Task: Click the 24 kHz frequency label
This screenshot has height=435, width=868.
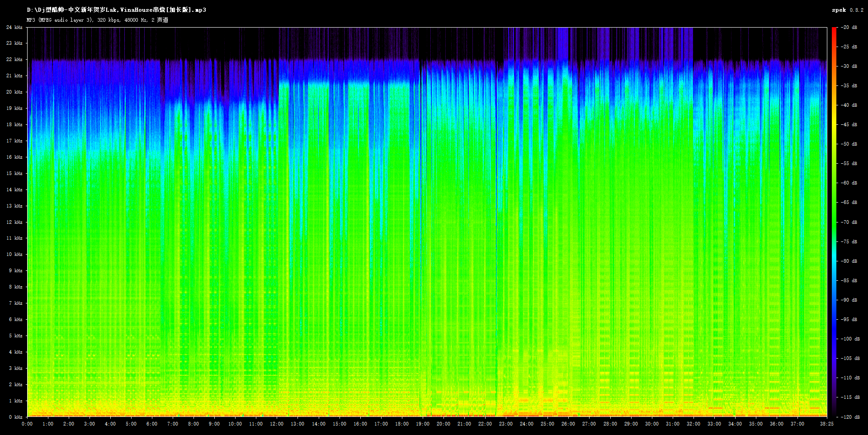Action: coord(14,28)
